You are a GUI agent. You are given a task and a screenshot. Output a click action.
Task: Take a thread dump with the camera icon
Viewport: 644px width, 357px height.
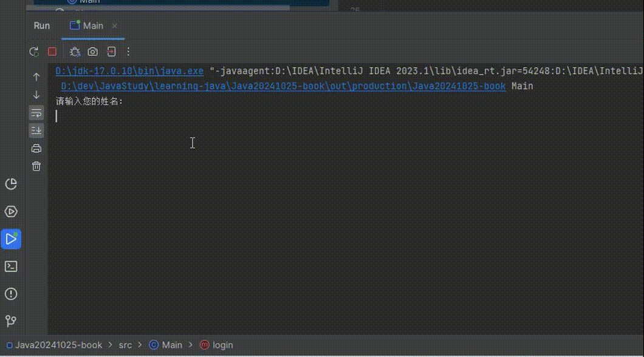(93, 52)
